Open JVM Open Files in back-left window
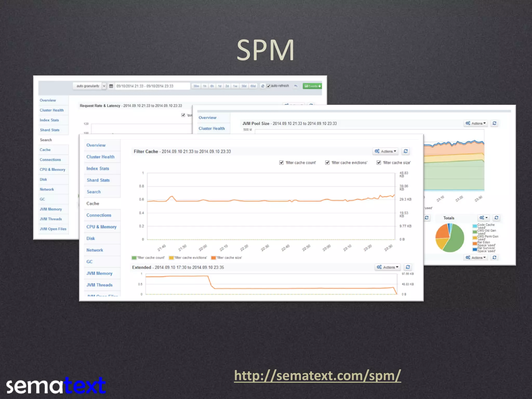Viewport: 532px width, 399px height. (x=53, y=229)
